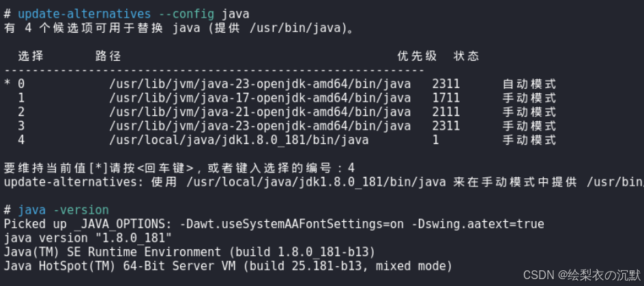The width and height of the screenshot is (644, 286).
Task: Click the Java HotSpot(TM) 64-Bit Server VM line
Action: pyautogui.click(x=228, y=266)
